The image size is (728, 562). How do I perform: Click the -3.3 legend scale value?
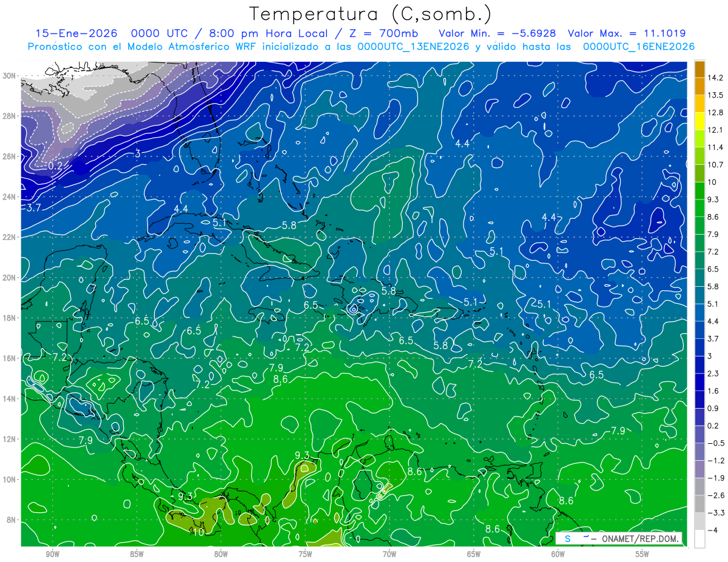click(716, 513)
